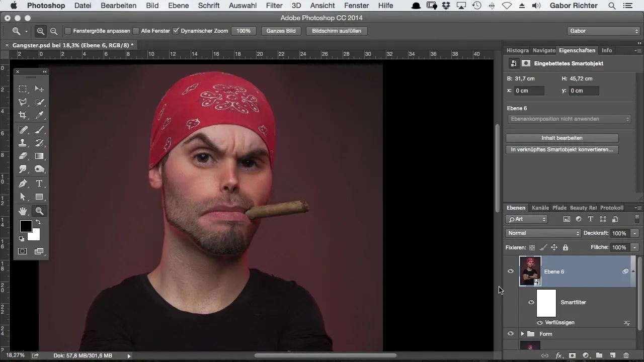Image resolution: width=644 pixels, height=362 pixels.
Task: Open the Auswahl menu
Action: pos(243,6)
